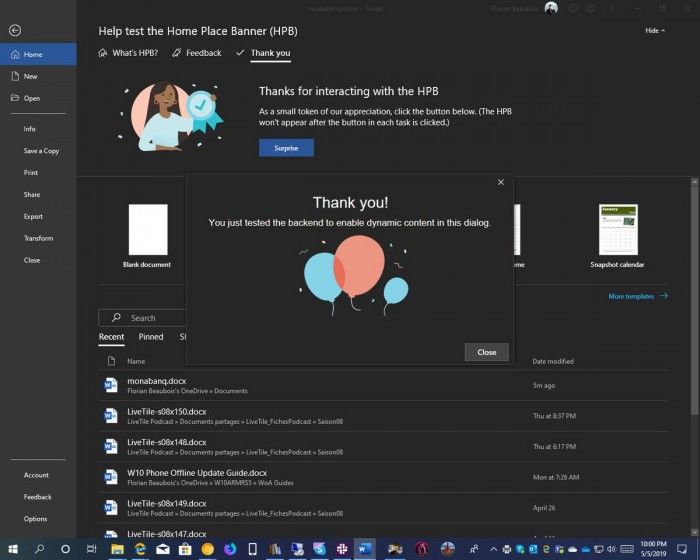The width and height of the screenshot is (700, 560).
Task: Select the Blank document template
Action: click(147, 236)
